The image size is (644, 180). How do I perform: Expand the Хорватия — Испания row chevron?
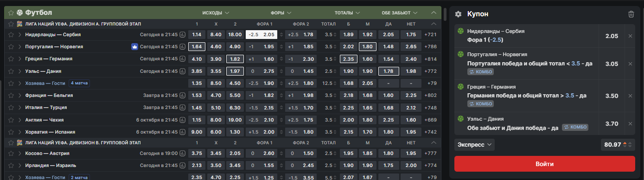[x=20, y=132]
